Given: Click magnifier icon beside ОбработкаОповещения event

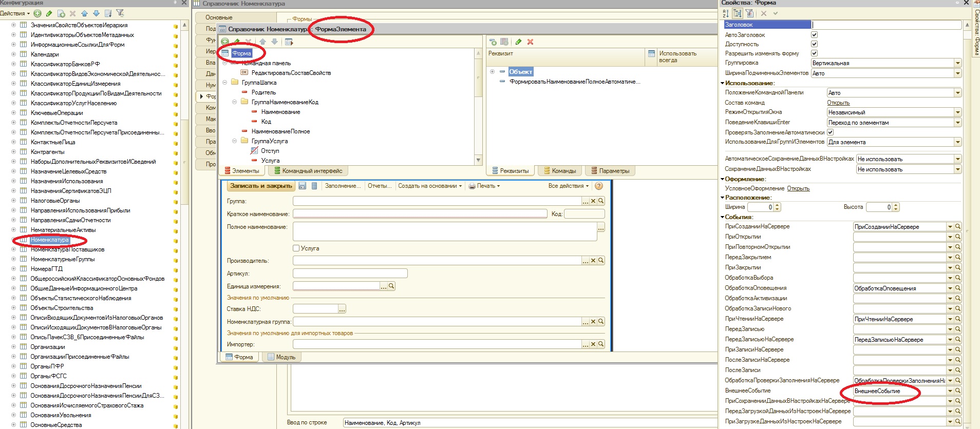Looking at the screenshot, I should pyautogui.click(x=958, y=288).
